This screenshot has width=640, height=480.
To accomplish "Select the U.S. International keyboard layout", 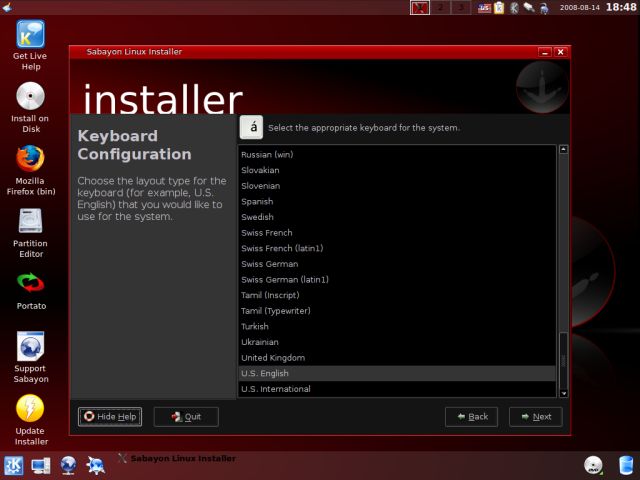I will [276, 389].
